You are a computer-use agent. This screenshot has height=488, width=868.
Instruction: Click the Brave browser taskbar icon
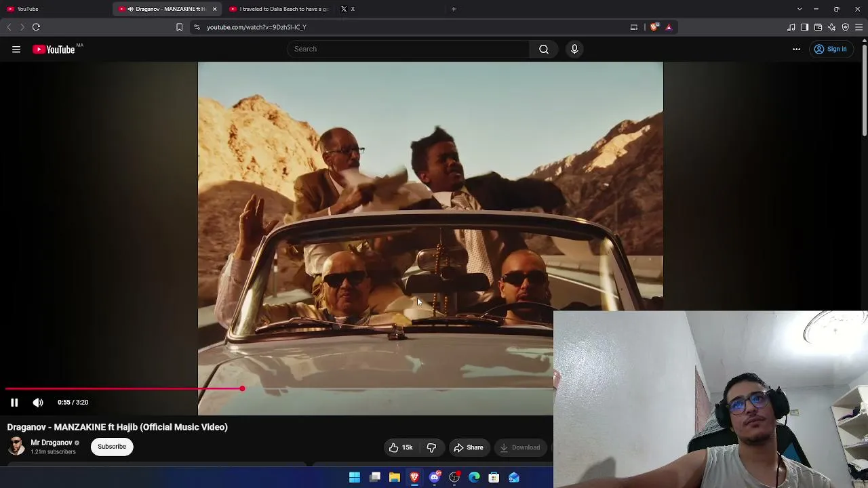point(414,478)
